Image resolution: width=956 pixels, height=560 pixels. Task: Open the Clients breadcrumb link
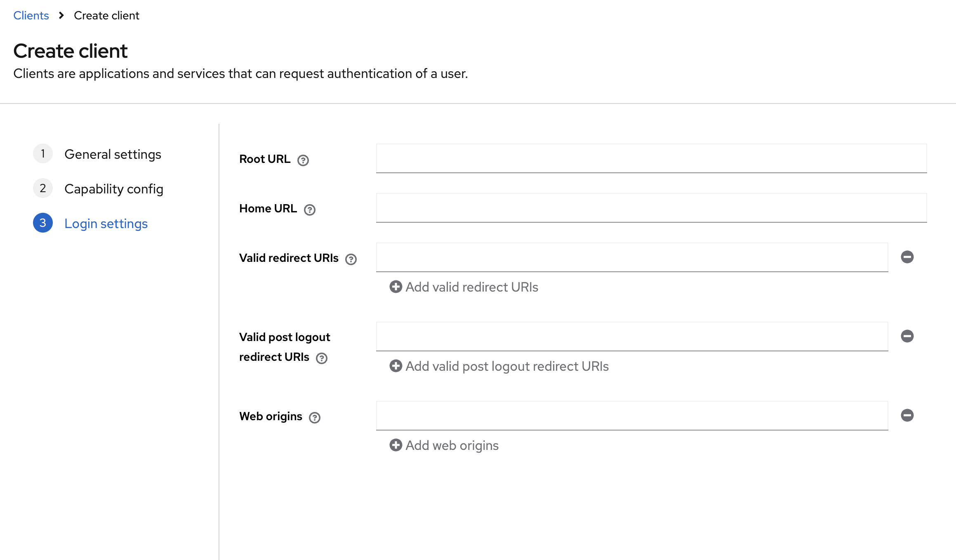[x=31, y=16]
